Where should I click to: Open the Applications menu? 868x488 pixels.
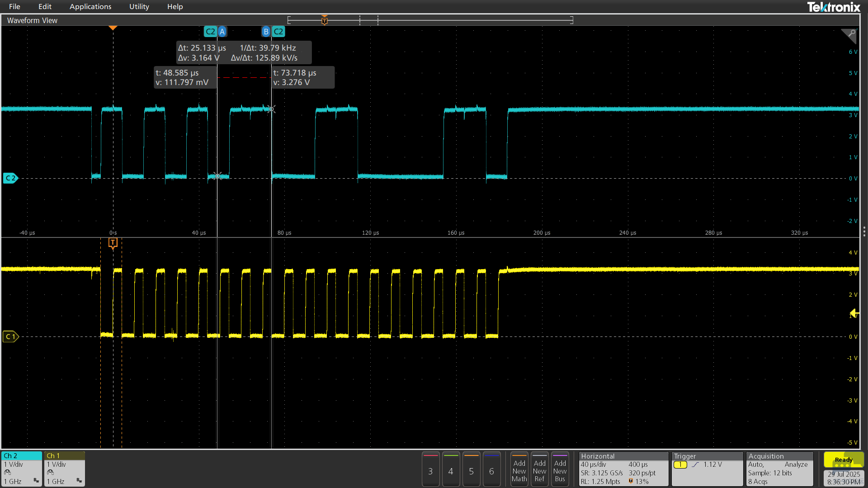(x=90, y=6)
